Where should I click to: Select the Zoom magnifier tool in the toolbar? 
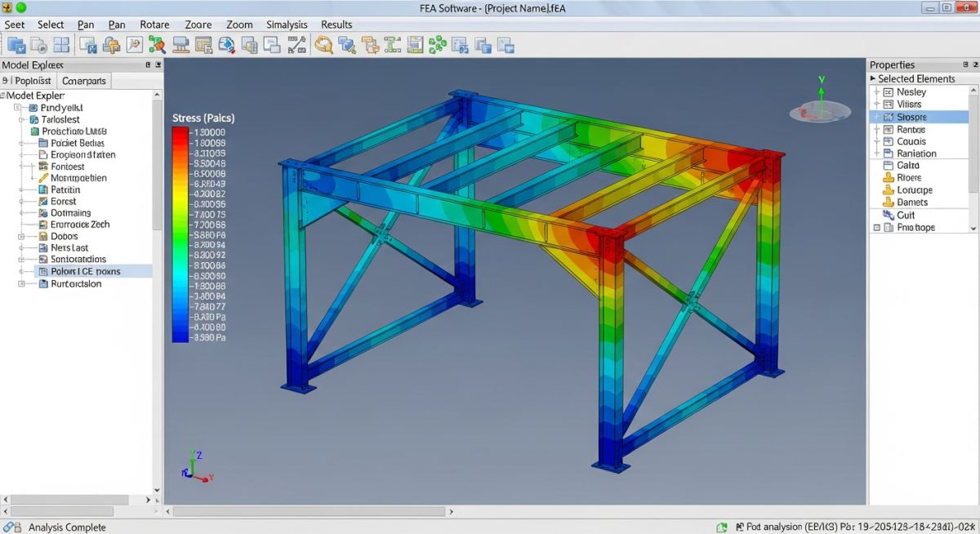pyautogui.click(x=323, y=45)
